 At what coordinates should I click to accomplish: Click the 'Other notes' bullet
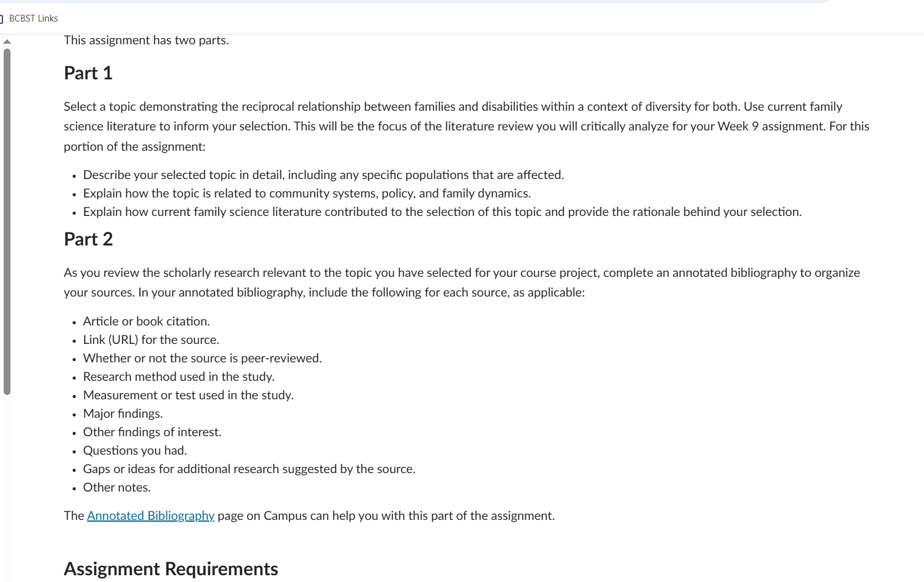pos(116,487)
